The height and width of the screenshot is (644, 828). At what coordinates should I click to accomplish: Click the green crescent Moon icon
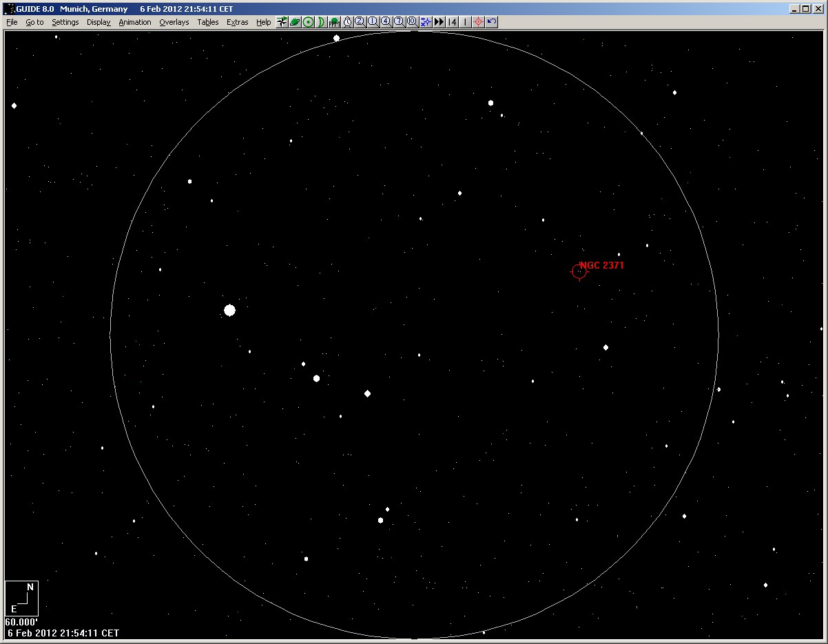click(x=321, y=22)
